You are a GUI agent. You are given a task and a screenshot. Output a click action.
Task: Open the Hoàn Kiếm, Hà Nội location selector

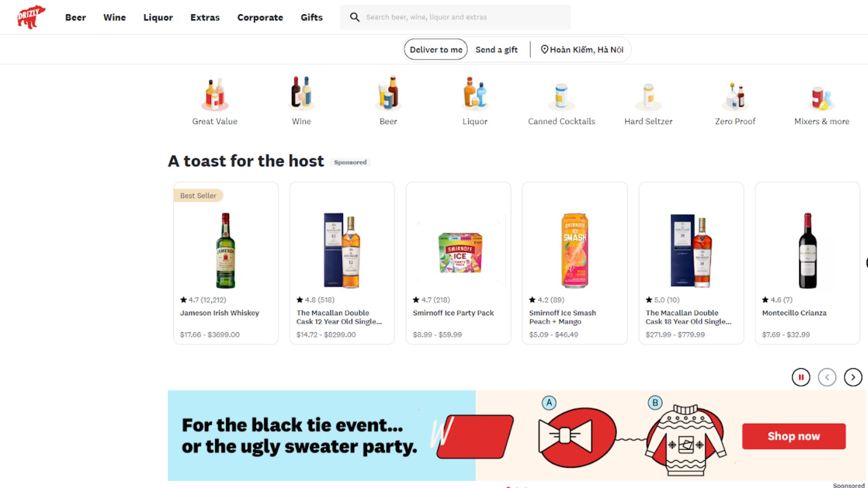[x=582, y=50]
